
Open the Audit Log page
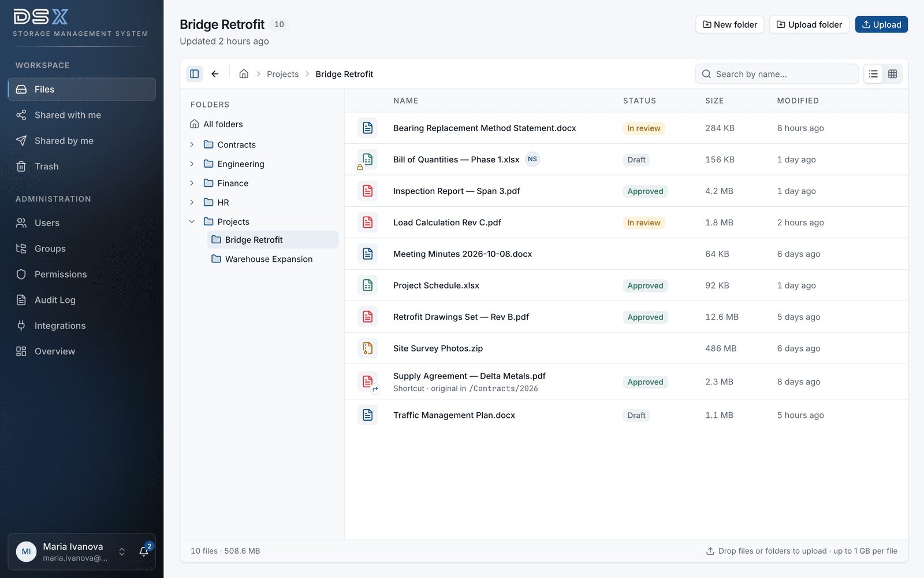tap(81, 300)
